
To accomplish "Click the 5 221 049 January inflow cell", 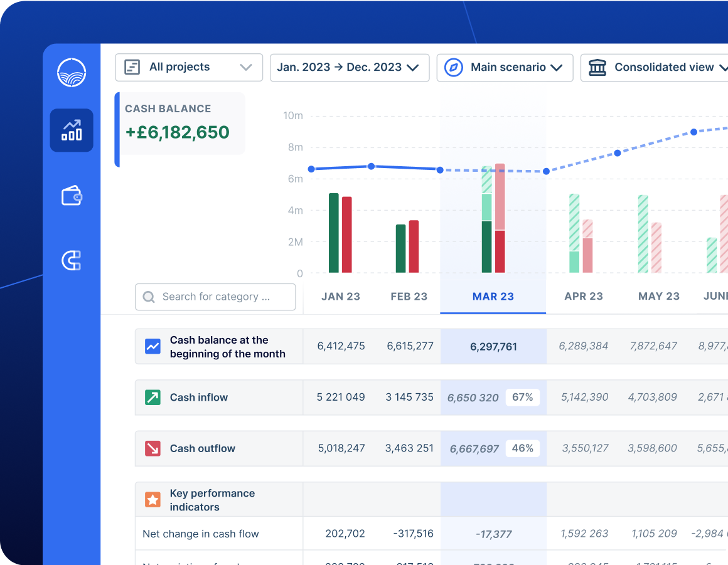I will coord(341,397).
